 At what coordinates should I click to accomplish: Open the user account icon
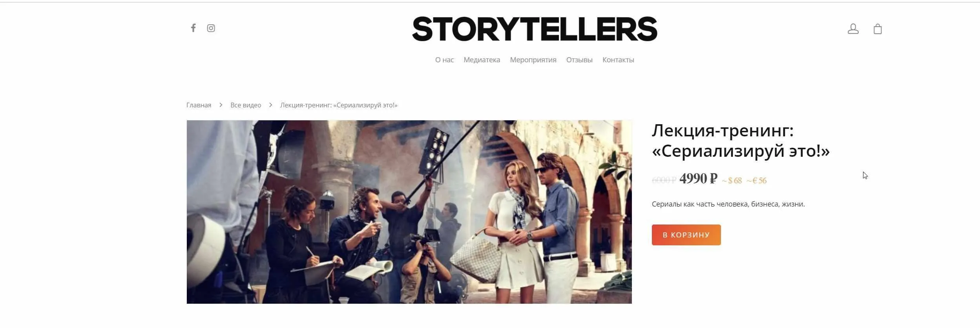click(853, 29)
